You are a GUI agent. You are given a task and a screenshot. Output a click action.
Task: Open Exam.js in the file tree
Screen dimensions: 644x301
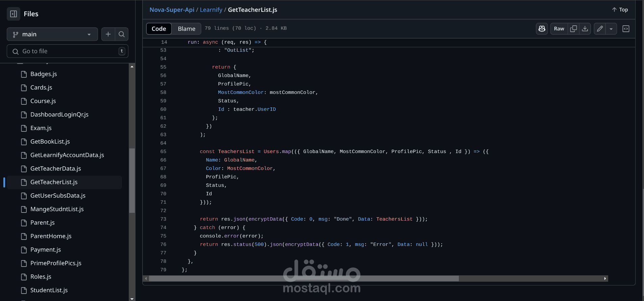[41, 128]
